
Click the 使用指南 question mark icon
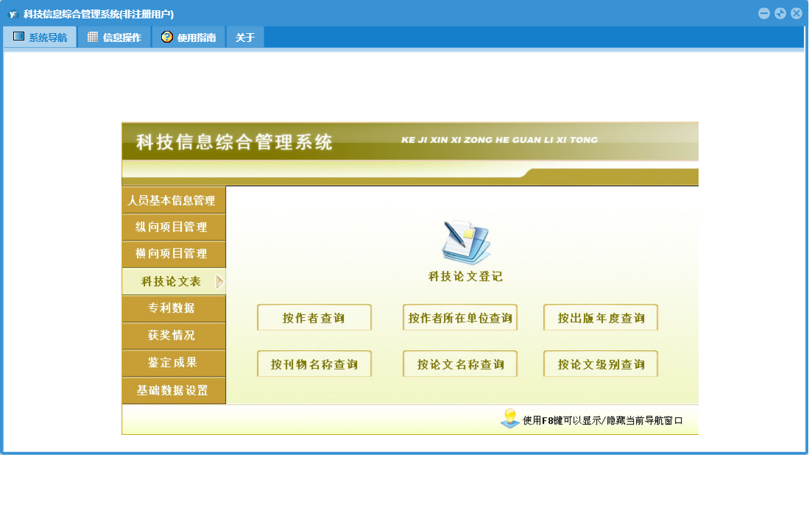coord(166,37)
